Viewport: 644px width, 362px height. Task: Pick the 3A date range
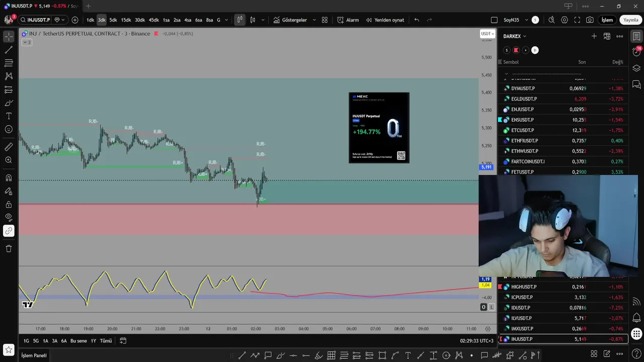point(55,341)
